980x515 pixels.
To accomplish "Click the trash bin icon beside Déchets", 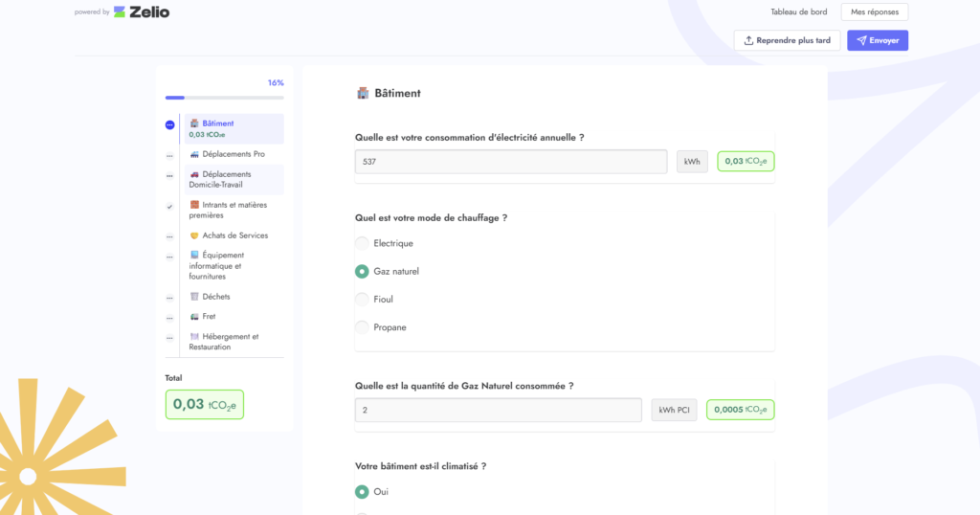I will pyautogui.click(x=194, y=297).
